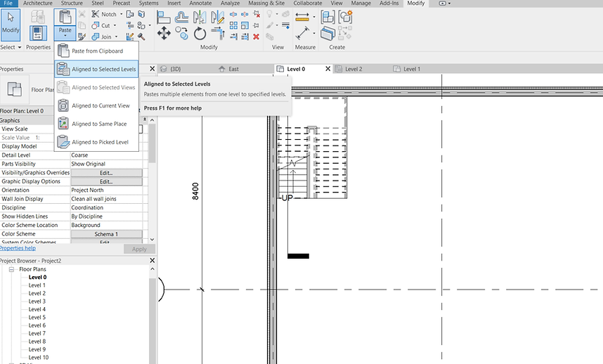Choose Aligned to Current View
Viewport: 603px width, 364px height.
pyautogui.click(x=96, y=105)
